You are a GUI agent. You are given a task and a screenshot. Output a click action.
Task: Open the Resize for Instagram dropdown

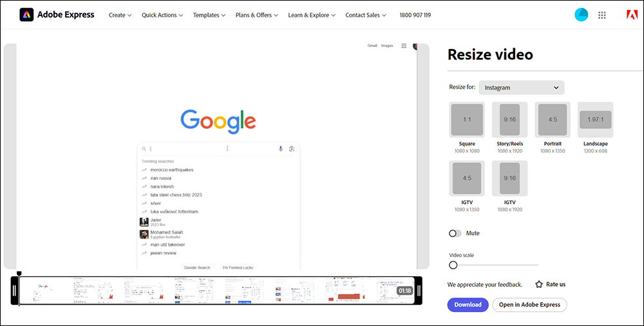pyautogui.click(x=521, y=88)
